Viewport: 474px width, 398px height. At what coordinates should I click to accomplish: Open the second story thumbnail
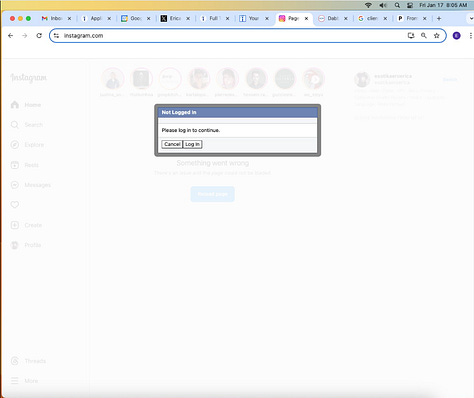click(141, 79)
